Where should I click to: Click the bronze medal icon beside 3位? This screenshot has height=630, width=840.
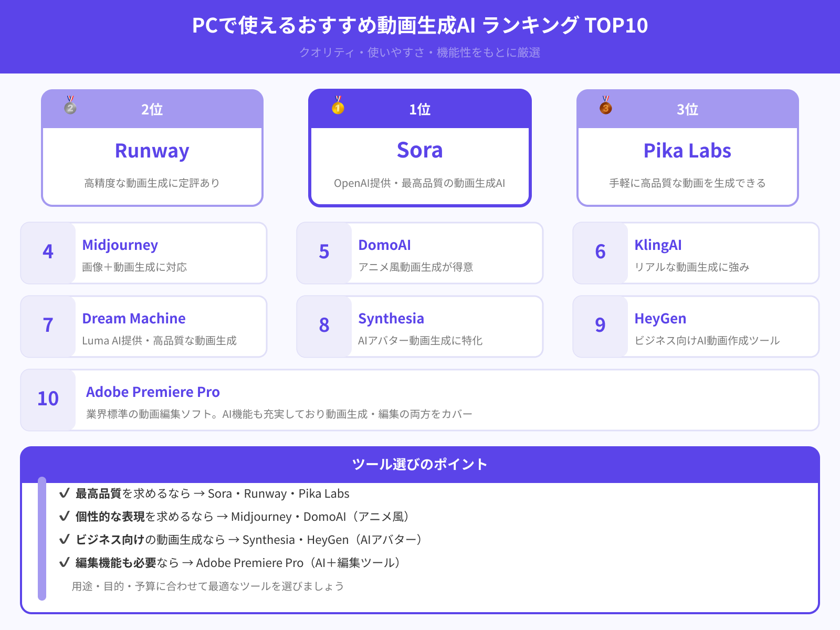tap(606, 106)
